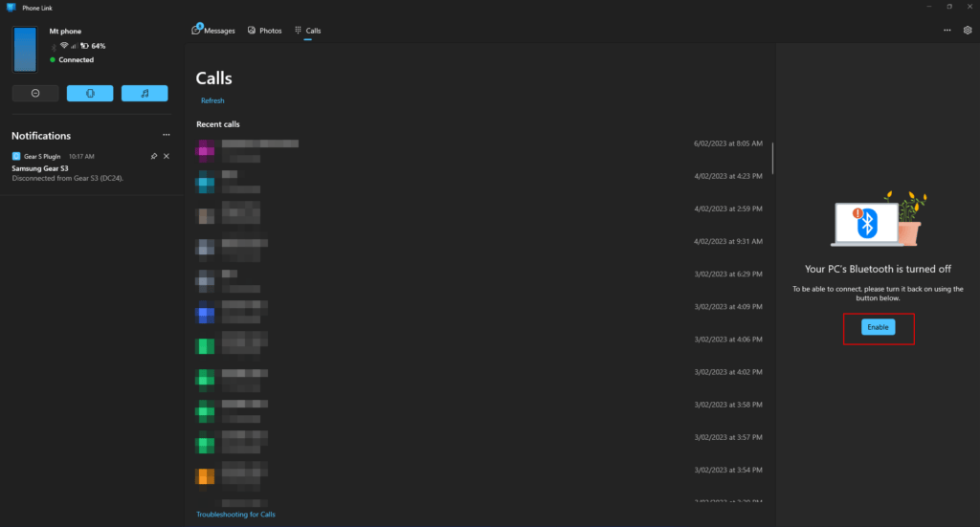Image resolution: width=980 pixels, height=527 pixels.
Task: Dismiss the Samsung Gear S3 notification
Action: click(167, 156)
